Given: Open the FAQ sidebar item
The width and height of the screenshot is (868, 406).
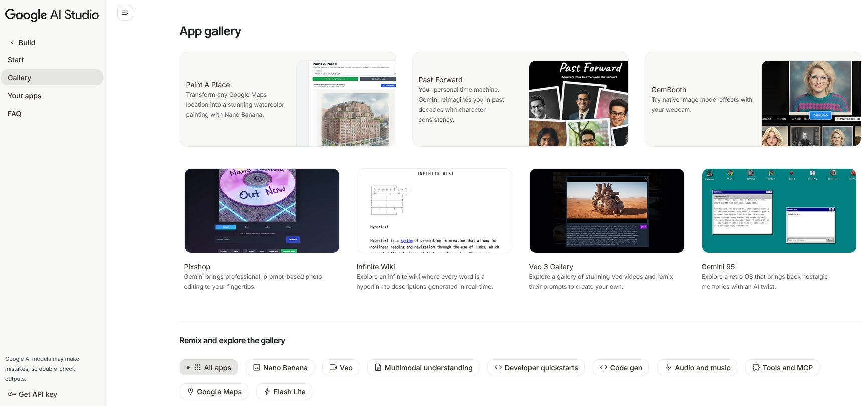Looking at the screenshot, I should (15, 114).
